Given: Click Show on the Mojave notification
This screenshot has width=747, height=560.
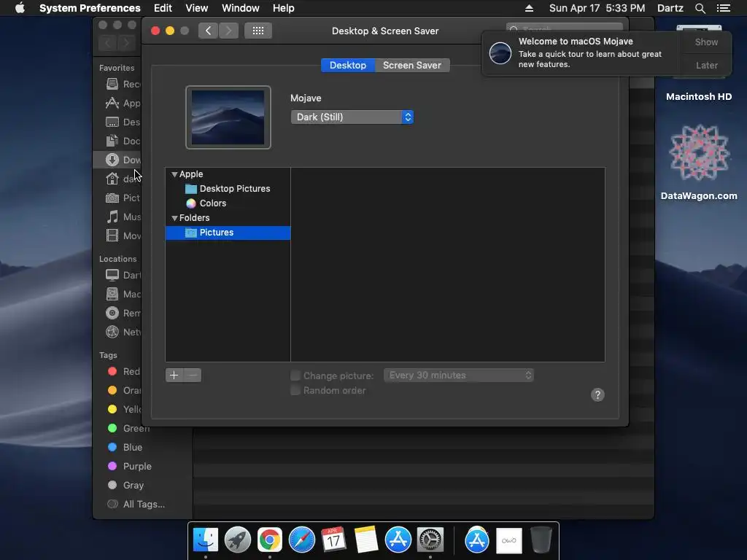Looking at the screenshot, I should tap(706, 42).
